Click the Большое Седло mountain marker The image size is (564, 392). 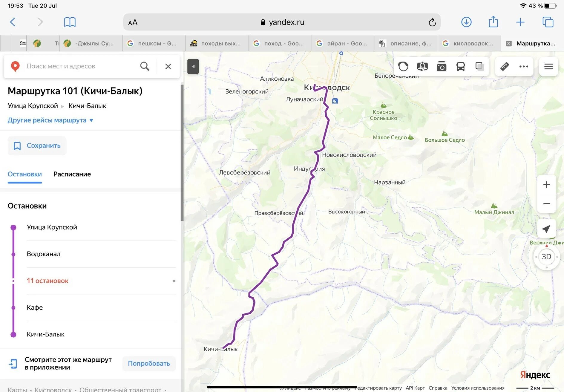click(x=445, y=133)
